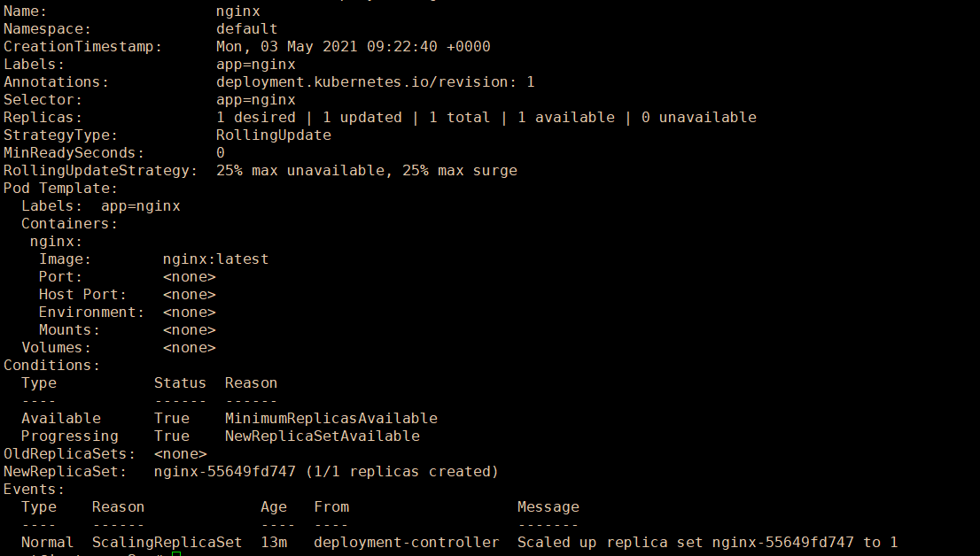Click the deployment revision annotation text
This screenshot has height=556, width=980.
click(x=375, y=82)
